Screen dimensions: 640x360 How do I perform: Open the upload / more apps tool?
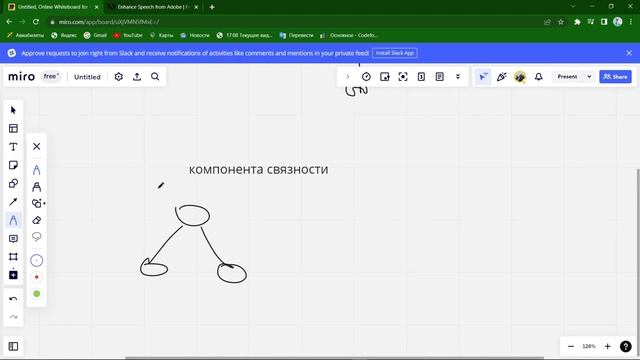[13, 275]
